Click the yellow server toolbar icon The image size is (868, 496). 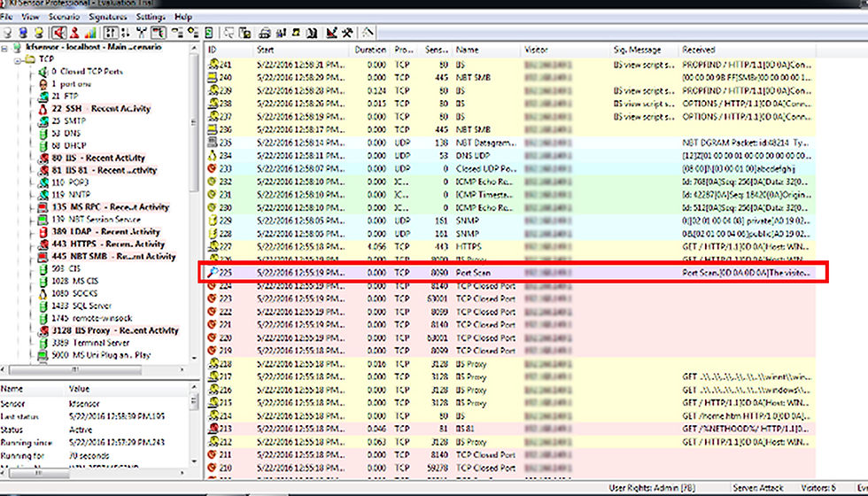point(39,33)
